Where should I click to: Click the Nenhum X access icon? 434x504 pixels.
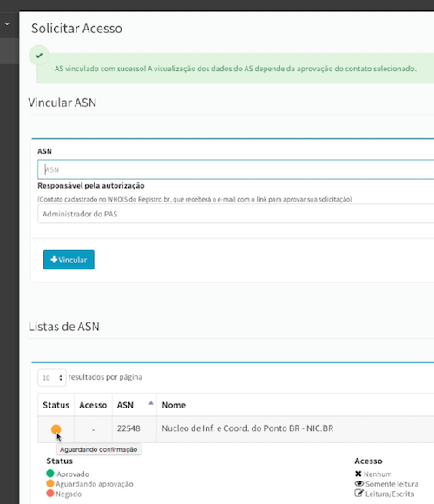[x=358, y=474]
